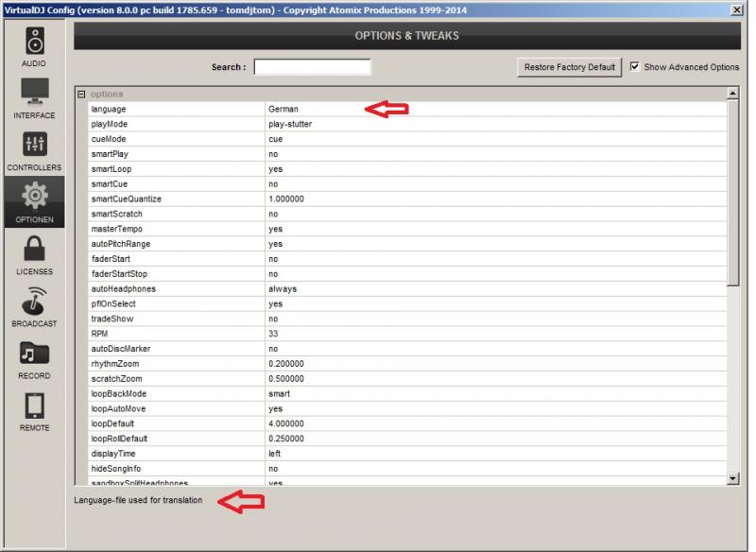Select the language value German
Image resolution: width=756 pixels, height=552 pixels.
click(283, 109)
